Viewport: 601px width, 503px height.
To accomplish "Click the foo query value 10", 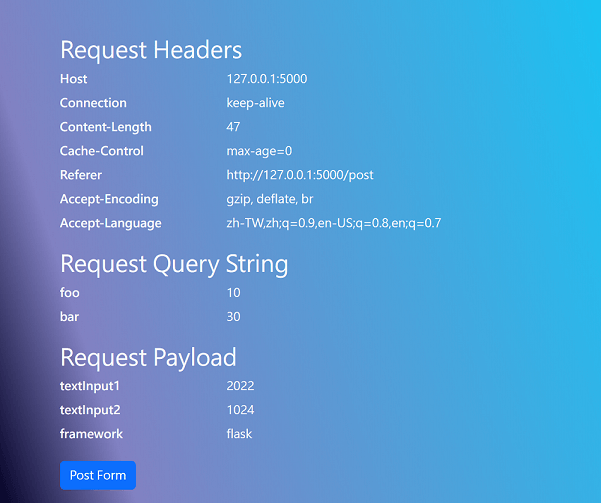I will click(x=233, y=293).
